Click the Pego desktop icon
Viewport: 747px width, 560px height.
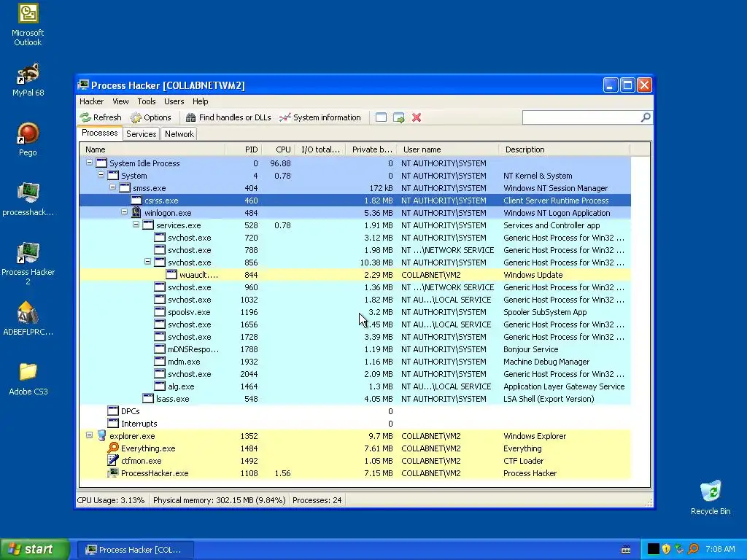pos(28,139)
